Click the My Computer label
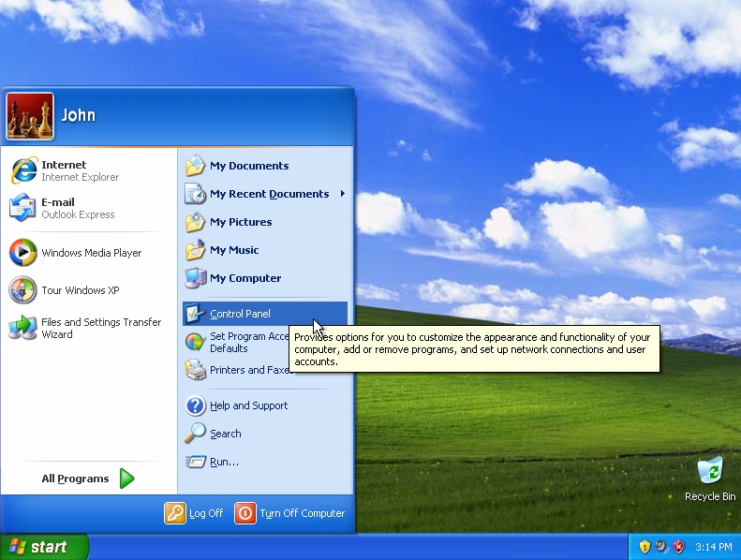 245,278
